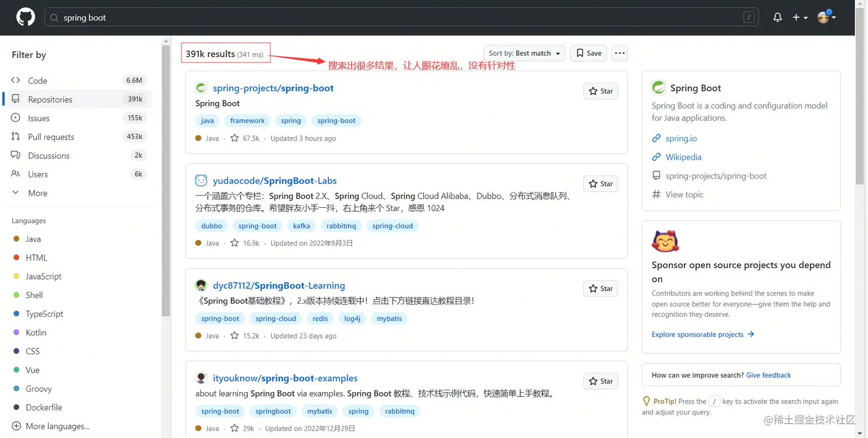Open spring-projects/spring-boot repository

click(x=273, y=88)
